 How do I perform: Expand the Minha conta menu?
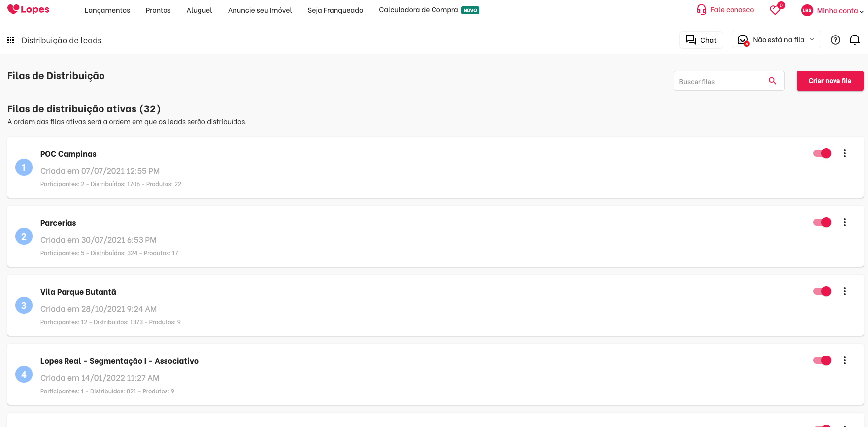point(839,11)
